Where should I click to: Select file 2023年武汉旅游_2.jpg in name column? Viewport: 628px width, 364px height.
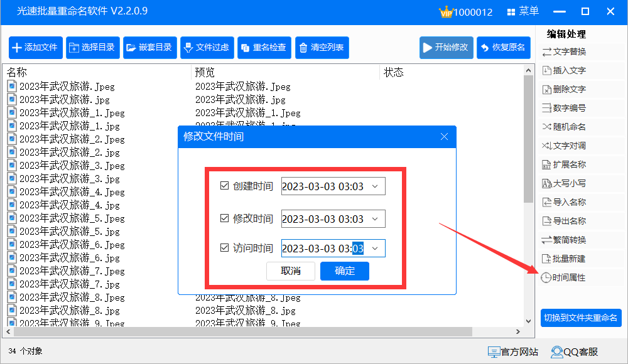pos(70,153)
